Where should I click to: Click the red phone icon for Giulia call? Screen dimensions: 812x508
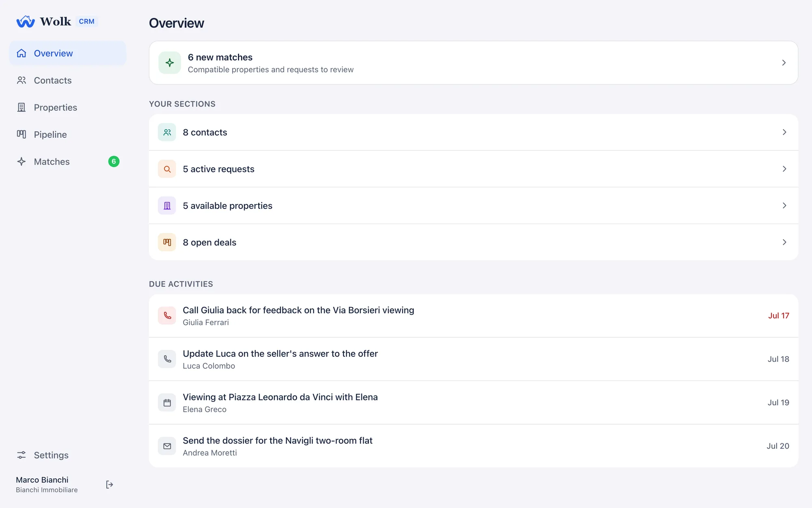167,315
